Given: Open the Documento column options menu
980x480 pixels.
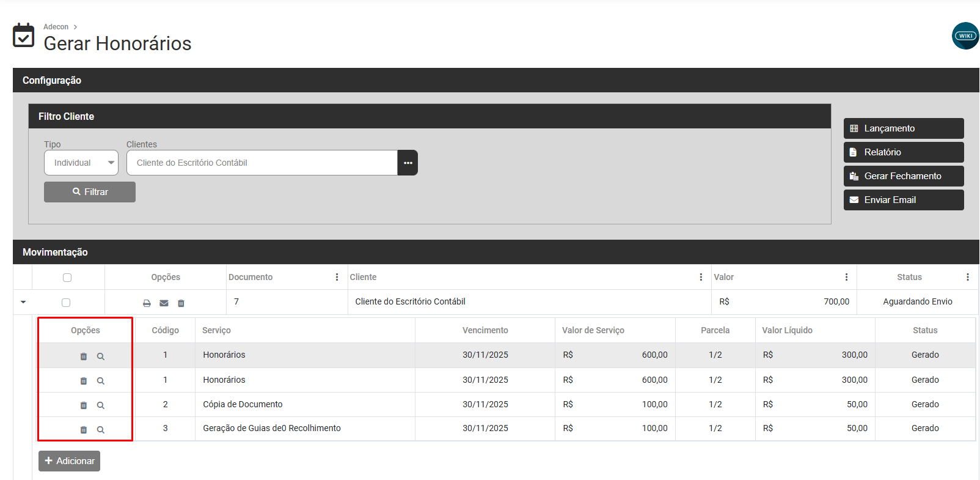Looking at the screenshot, I should pos(337,277).
